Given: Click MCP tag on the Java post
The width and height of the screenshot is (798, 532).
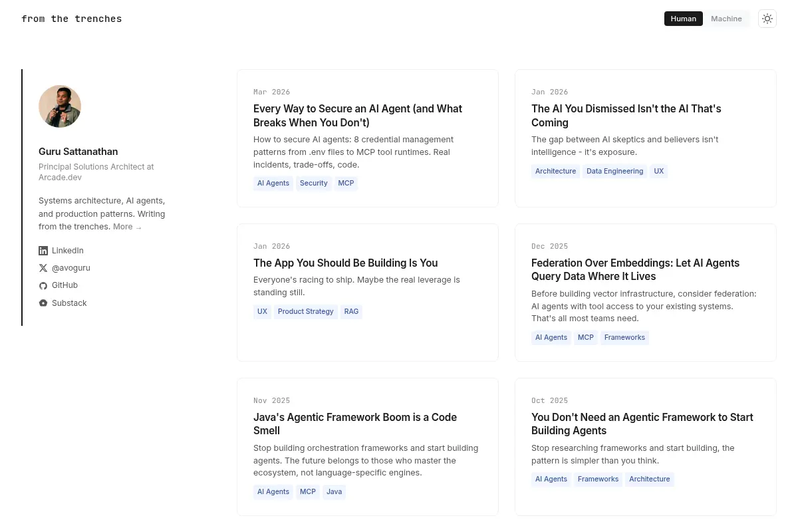Looking at the screenshot, I should (x=308, y=491).
